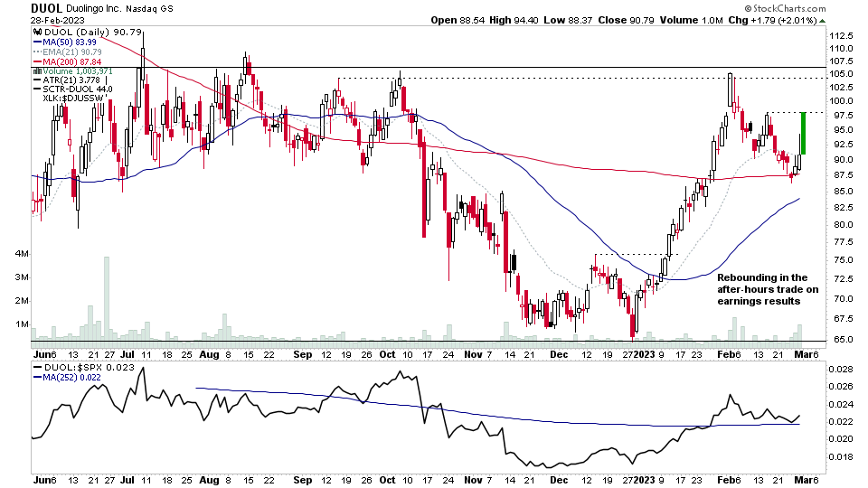This screenshot has width=868, height=488.
Task: Click the Dec label on lower ratio panel axis
Action: pos(559,480)
